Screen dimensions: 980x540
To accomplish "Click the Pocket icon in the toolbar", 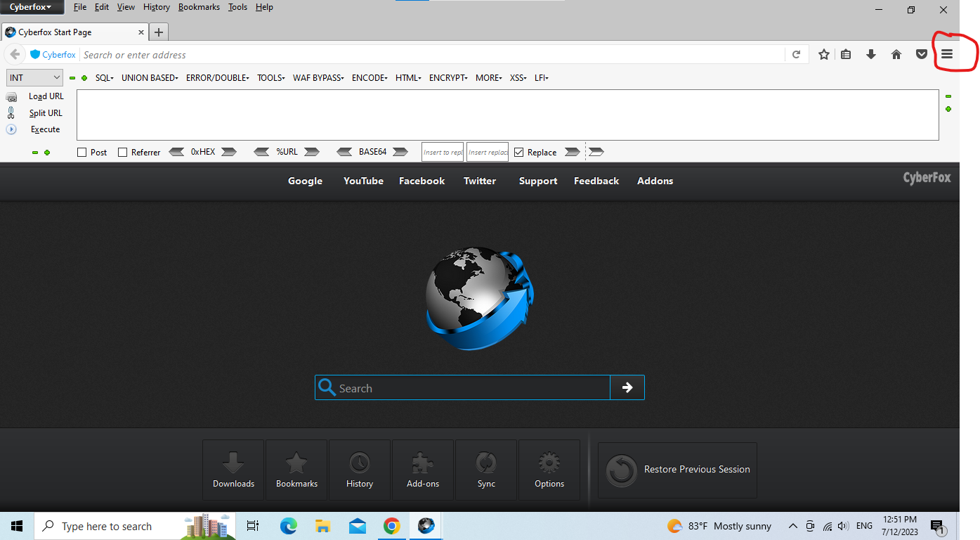I will [x=922, y=54].
